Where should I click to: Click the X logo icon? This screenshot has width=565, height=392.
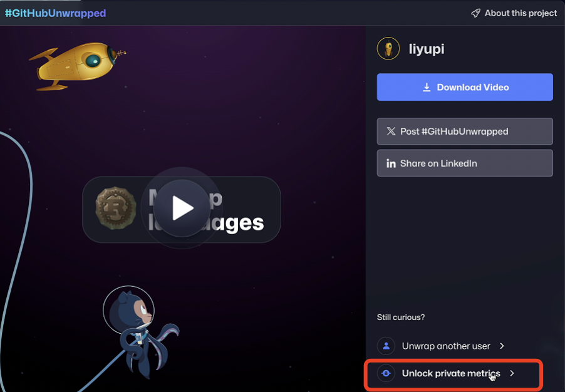391,131
